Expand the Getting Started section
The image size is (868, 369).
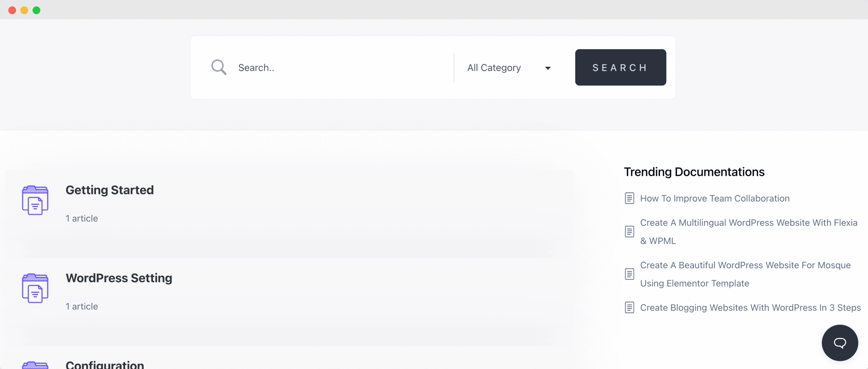pos(110,190)
